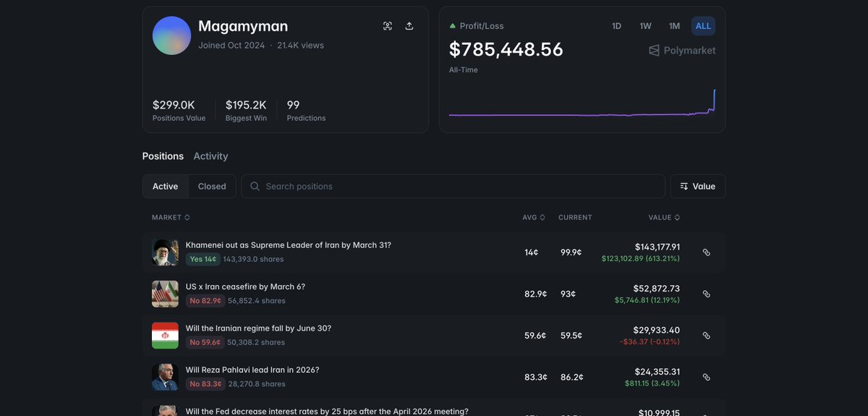This screenshot has height=416, width=868.
Task: Open Khamenei out as Supreme Leader market
Action: (288, 245)
